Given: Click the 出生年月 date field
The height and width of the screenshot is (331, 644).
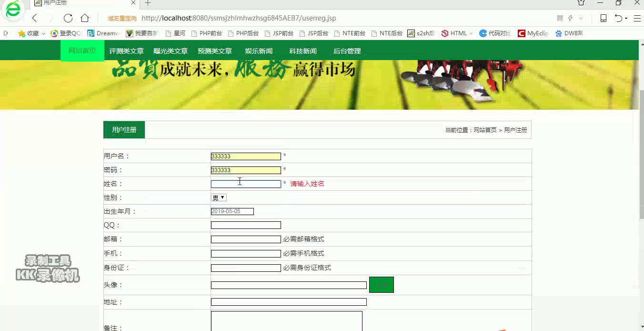Looking at the screenshot, I should coord(232,211).
